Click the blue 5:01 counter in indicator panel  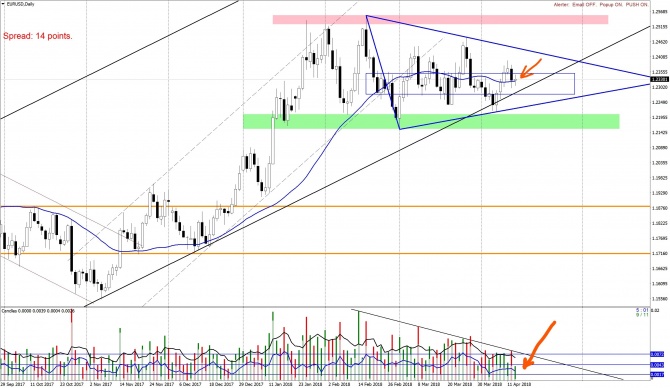point(642,310)
